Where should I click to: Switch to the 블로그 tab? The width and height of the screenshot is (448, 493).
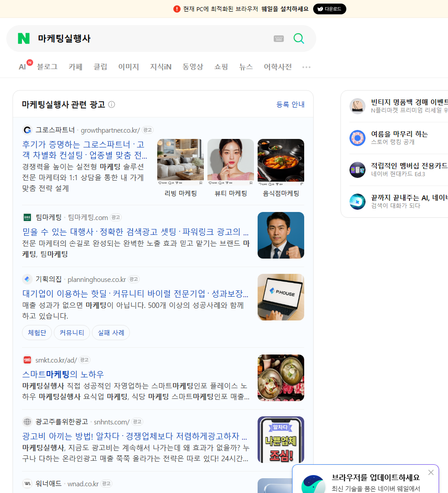click(47, 67)
